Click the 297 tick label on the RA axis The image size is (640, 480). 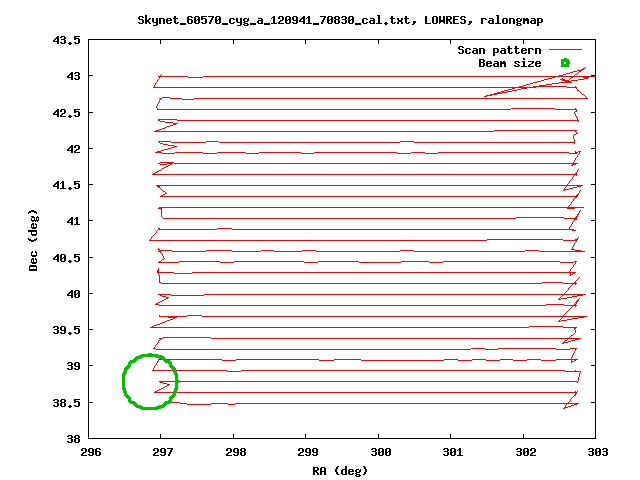pos(162,452)
